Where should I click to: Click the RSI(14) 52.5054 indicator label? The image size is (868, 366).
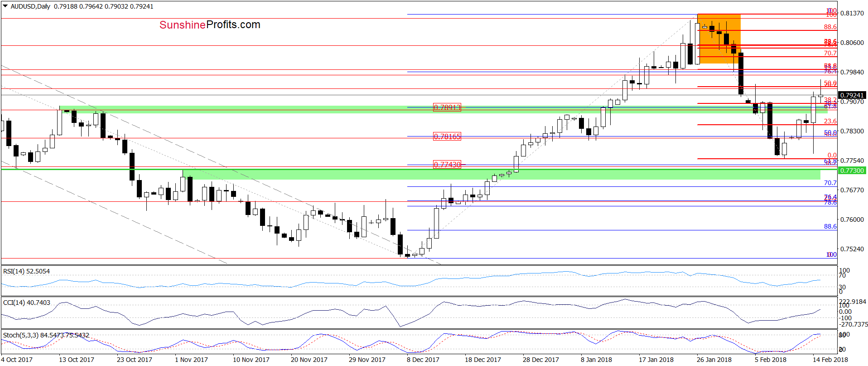pos(26,271)
